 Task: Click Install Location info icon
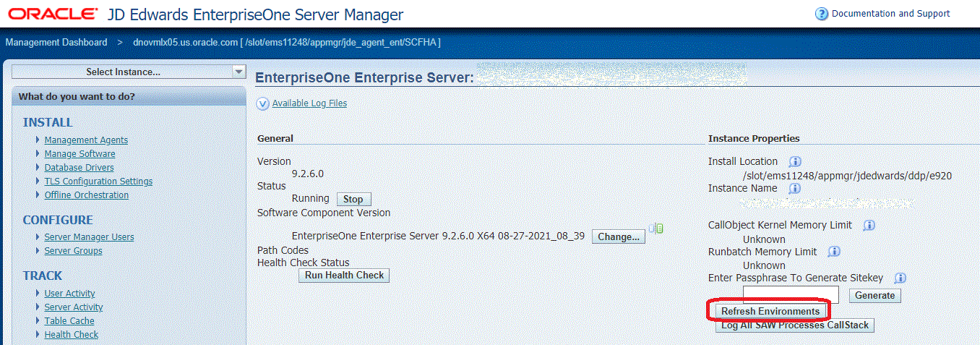[x=795, y=161]
